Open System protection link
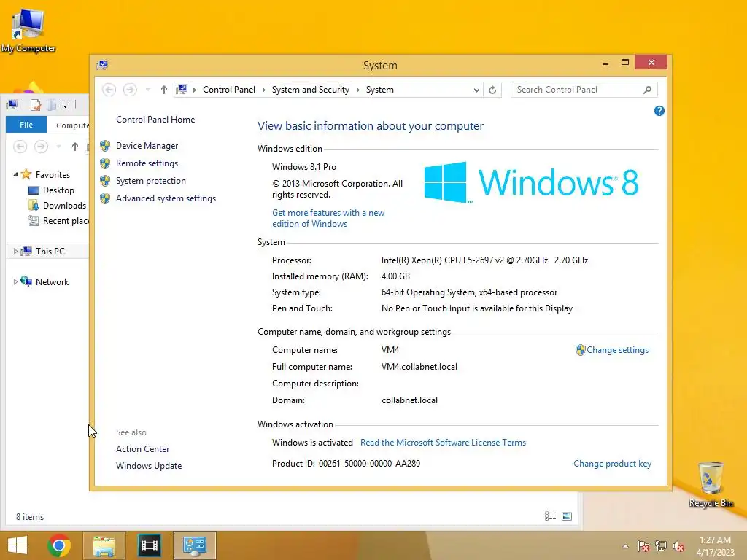Screen dimensions: 747x560 coord(150,181)
